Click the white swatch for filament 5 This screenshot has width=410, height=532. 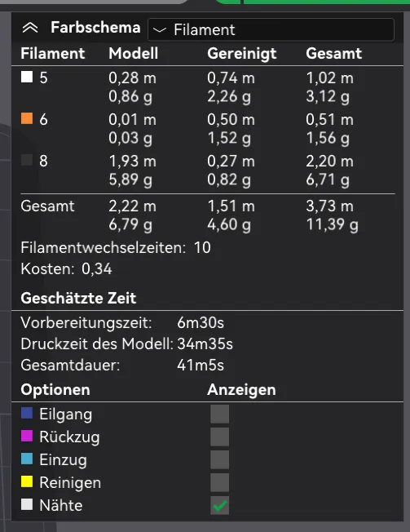[x=27, y=77]
